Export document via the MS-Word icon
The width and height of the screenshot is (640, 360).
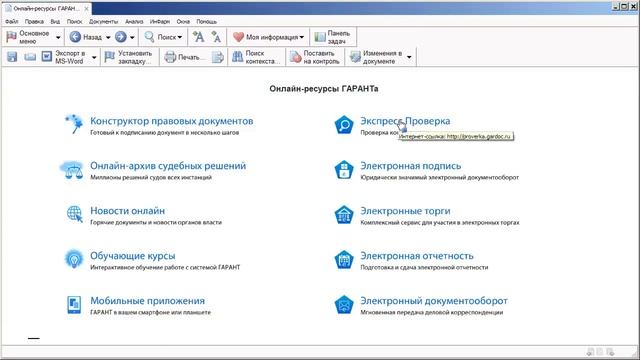(x=47, y=57)
